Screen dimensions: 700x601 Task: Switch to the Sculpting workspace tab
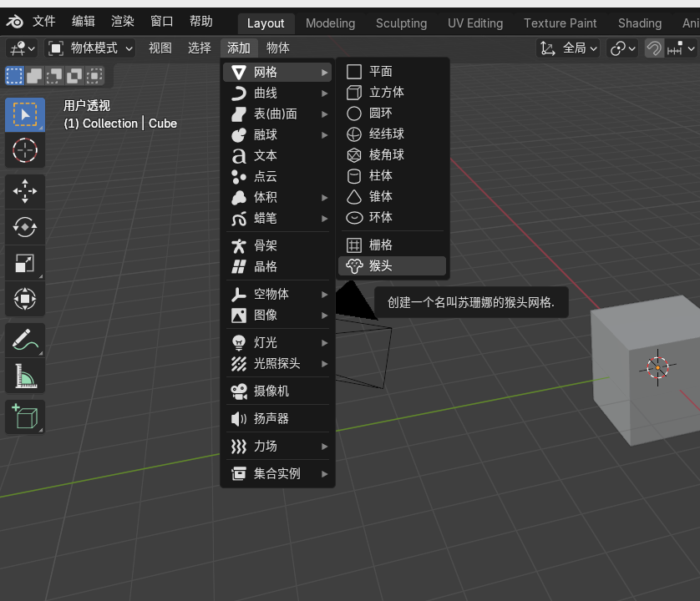pos(401,23)
